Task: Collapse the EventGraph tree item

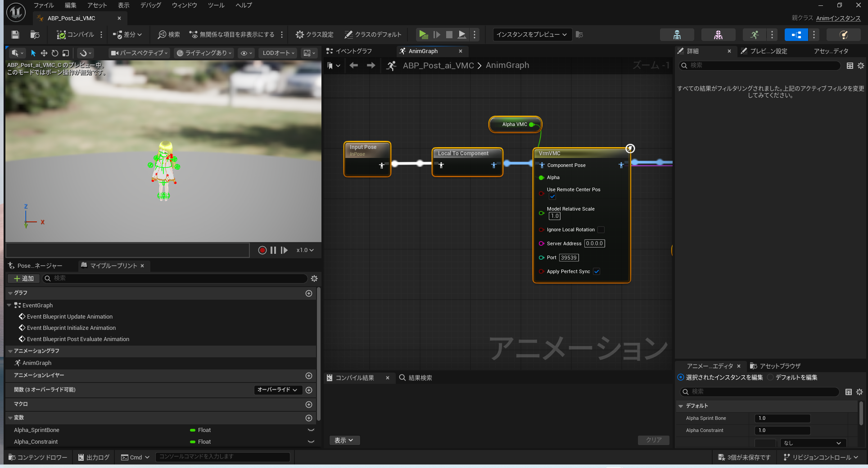Action: 9,305
